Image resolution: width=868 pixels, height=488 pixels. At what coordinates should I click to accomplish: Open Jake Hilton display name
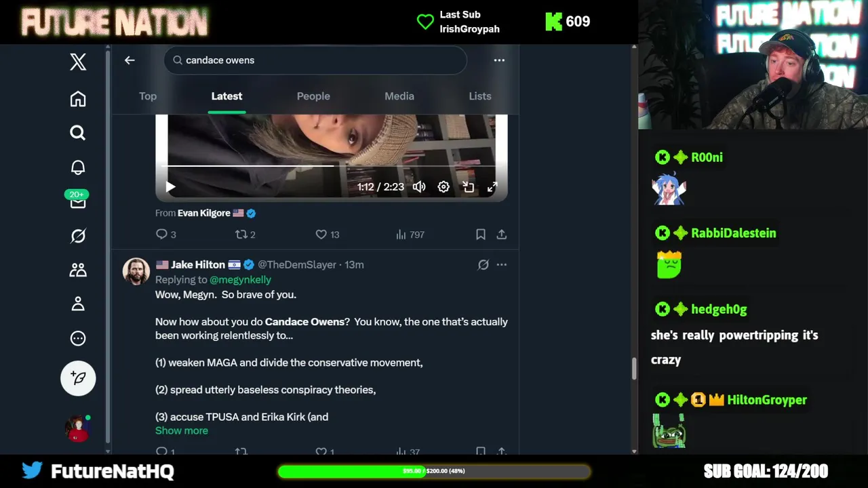[x=198, y=265]
